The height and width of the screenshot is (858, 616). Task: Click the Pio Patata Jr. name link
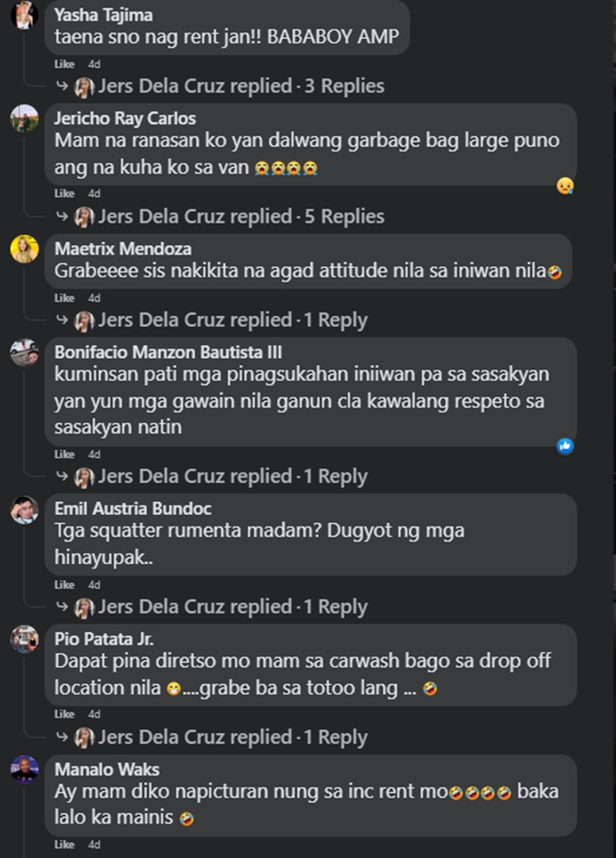click(103, 639)
